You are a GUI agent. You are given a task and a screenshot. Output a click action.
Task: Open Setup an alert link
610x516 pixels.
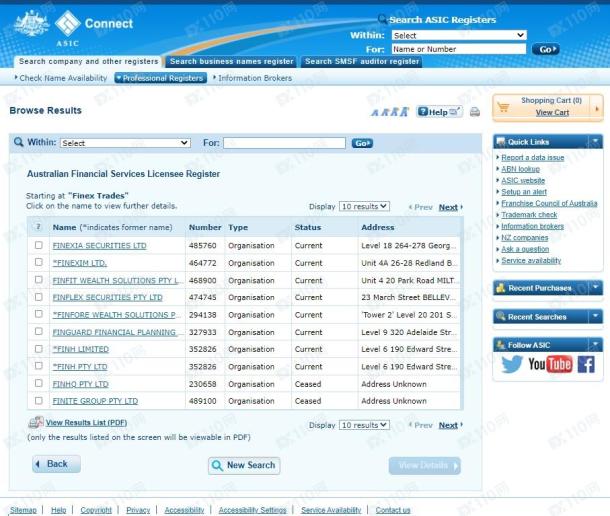pos(524,192)
